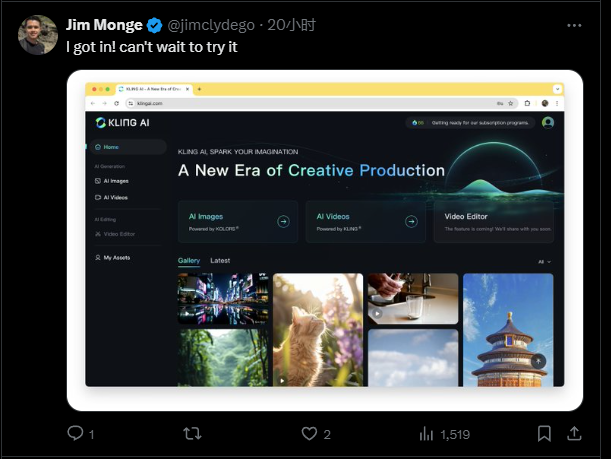Open the AI Videos card arrow
611x459 pixels.
(411, 222)
